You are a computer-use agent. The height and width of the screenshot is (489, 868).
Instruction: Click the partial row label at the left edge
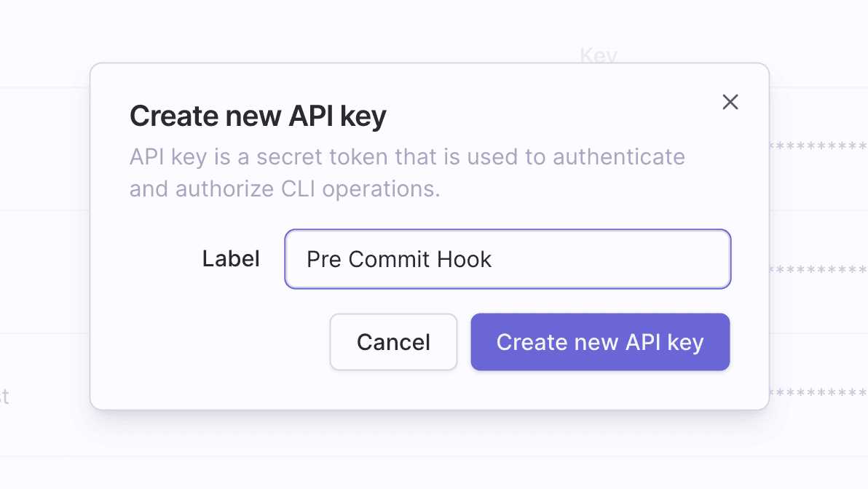click(6, 397)
